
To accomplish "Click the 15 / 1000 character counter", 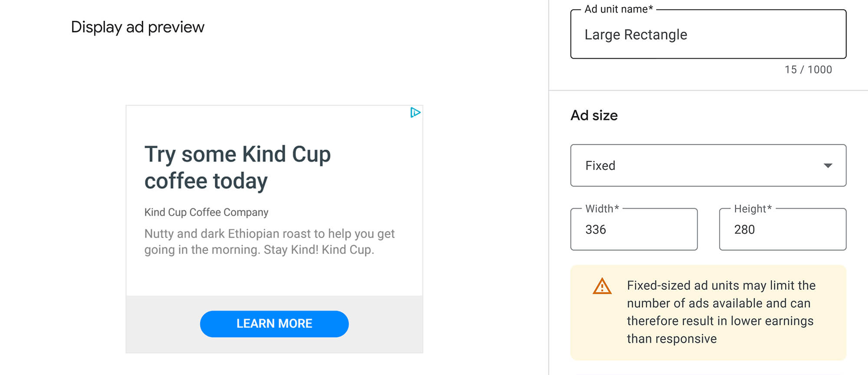I will 808,69.
